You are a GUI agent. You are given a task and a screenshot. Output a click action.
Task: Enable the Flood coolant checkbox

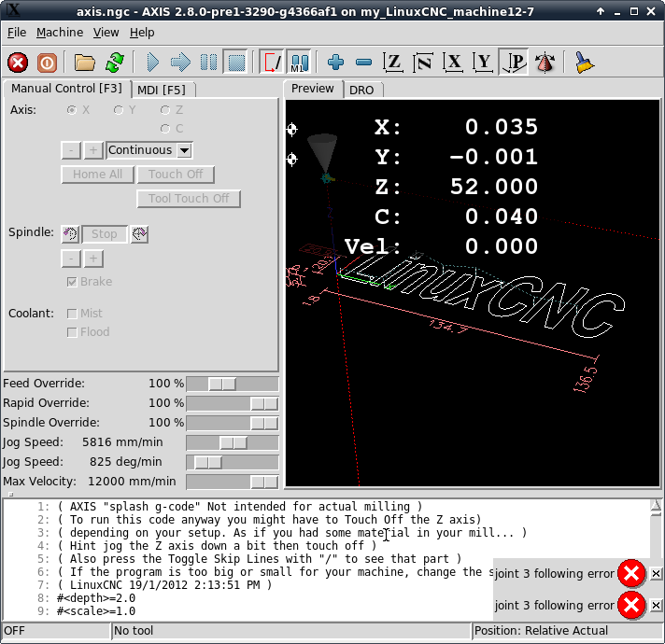(72, 332)
